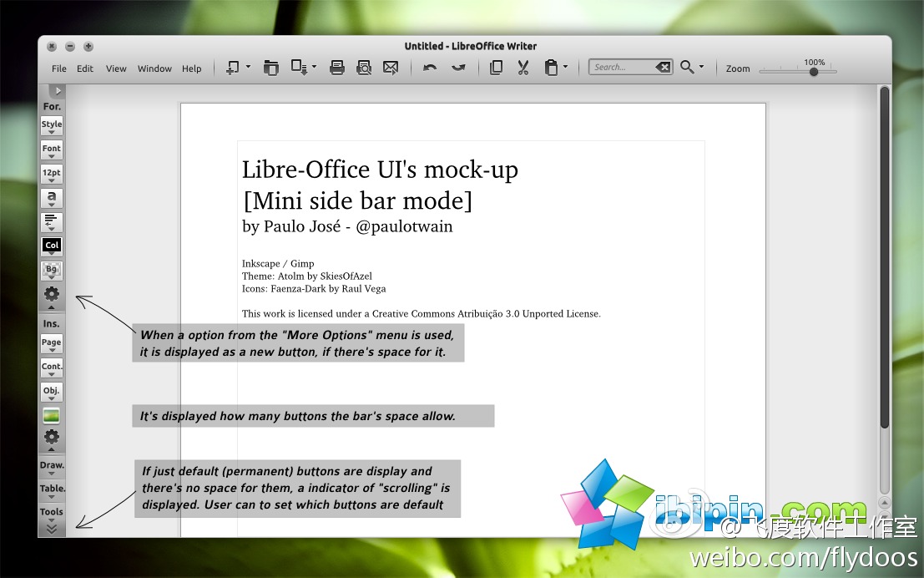Open the Help menu
Image resolution: width=924 pixels, height=578 pixels.
[x=191, y=68]
